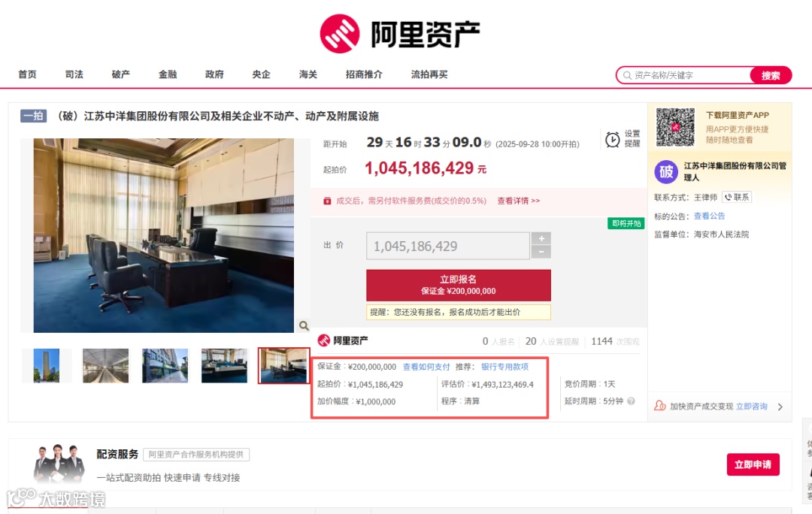Click the red 搜索 button

point(771,75)
